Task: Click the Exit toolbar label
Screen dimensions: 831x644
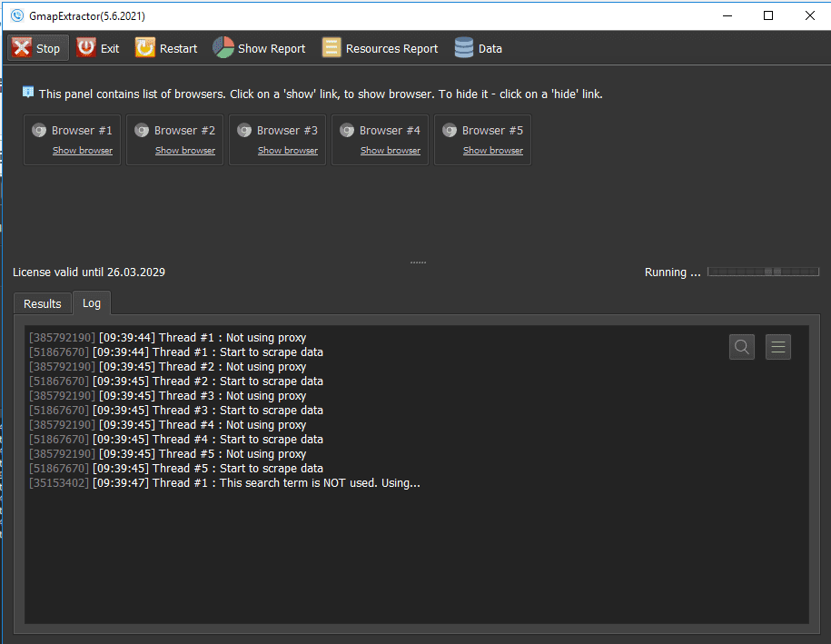Action: point(110,49)
